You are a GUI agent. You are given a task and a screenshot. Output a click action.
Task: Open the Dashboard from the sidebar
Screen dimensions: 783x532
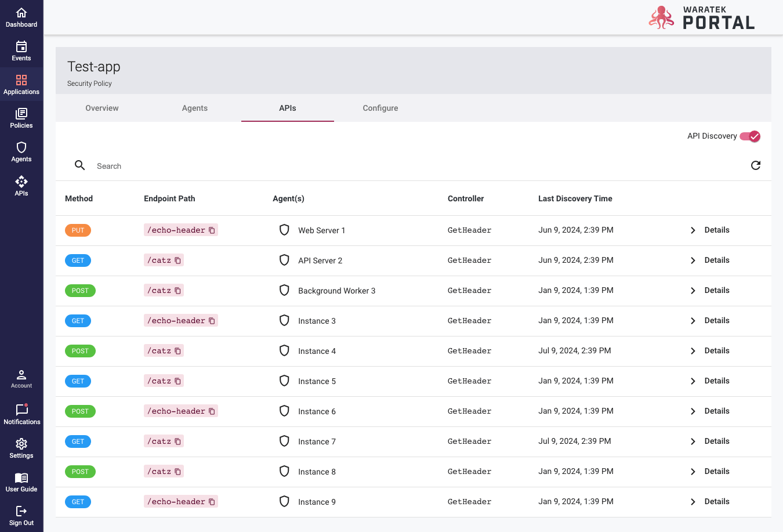pyautogui.click(x=21, y=17)
